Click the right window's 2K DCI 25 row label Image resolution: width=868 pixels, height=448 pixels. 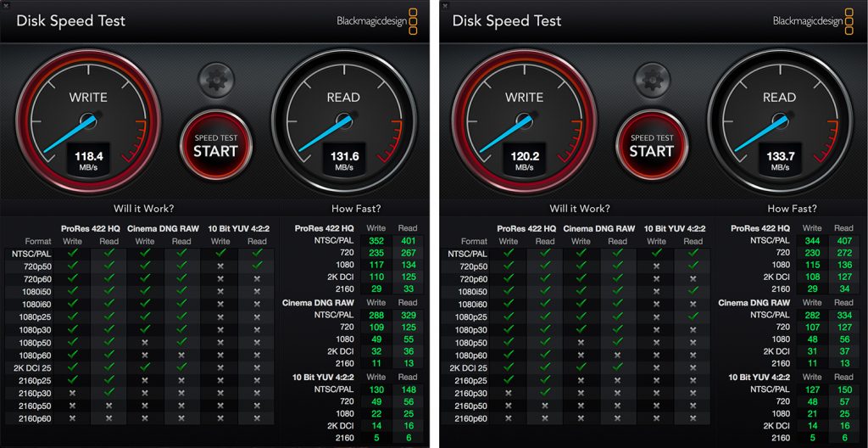pyautogui.click(x=468, y=368)
